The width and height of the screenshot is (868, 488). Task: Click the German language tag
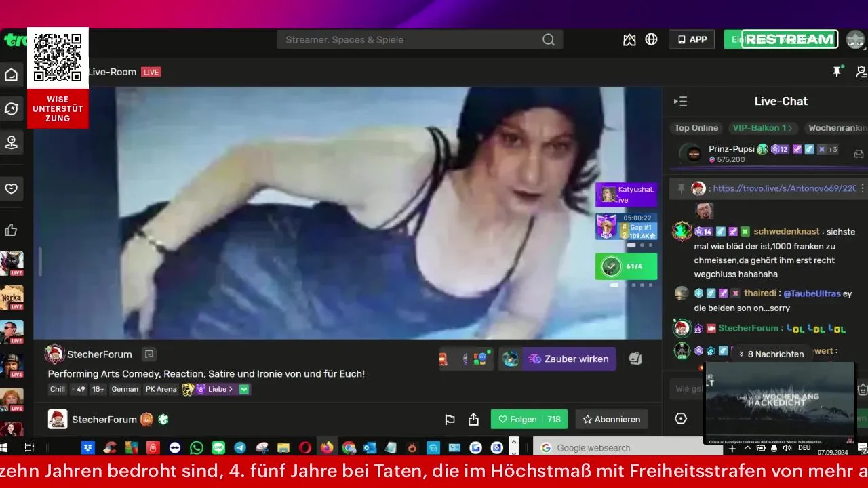point(125,389)
